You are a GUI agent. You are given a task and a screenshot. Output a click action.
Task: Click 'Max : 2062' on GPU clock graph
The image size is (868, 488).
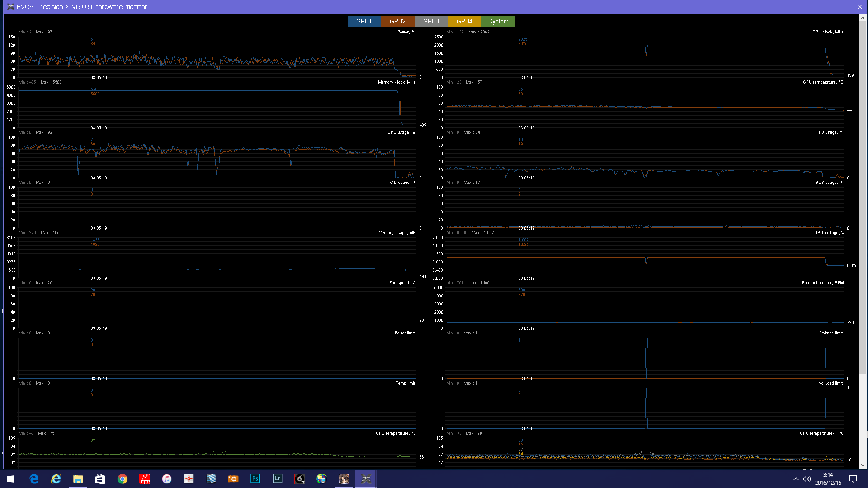pyautogui.click(x=479, y=32)
